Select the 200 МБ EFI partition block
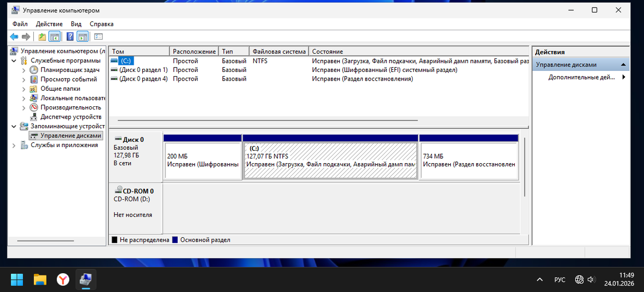 pos(202,157)
